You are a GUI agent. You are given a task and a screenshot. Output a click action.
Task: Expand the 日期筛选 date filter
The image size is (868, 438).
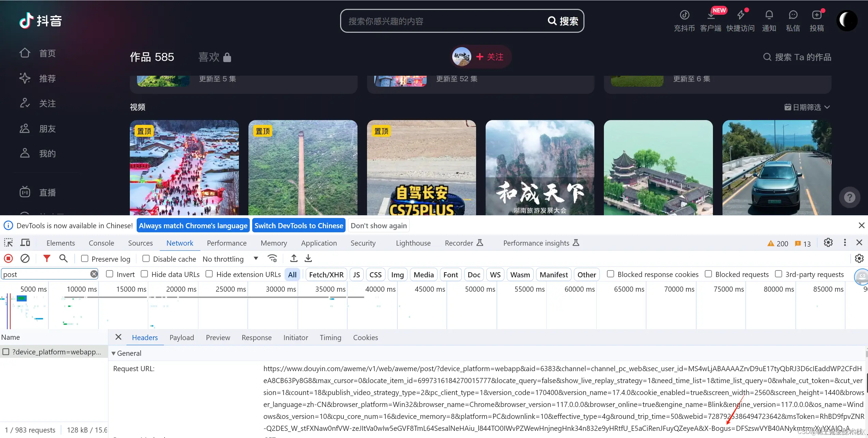click(807, 107)
